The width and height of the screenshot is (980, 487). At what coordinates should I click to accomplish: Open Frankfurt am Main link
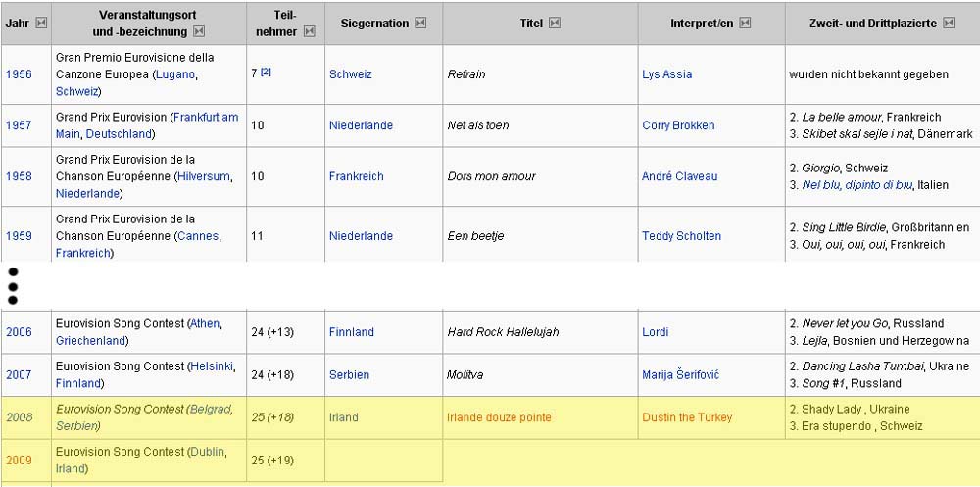tap(147, 125)
